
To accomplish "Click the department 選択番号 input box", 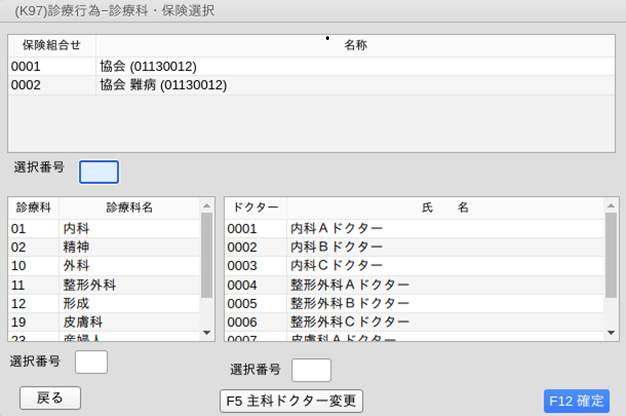I will pos(91,362).
